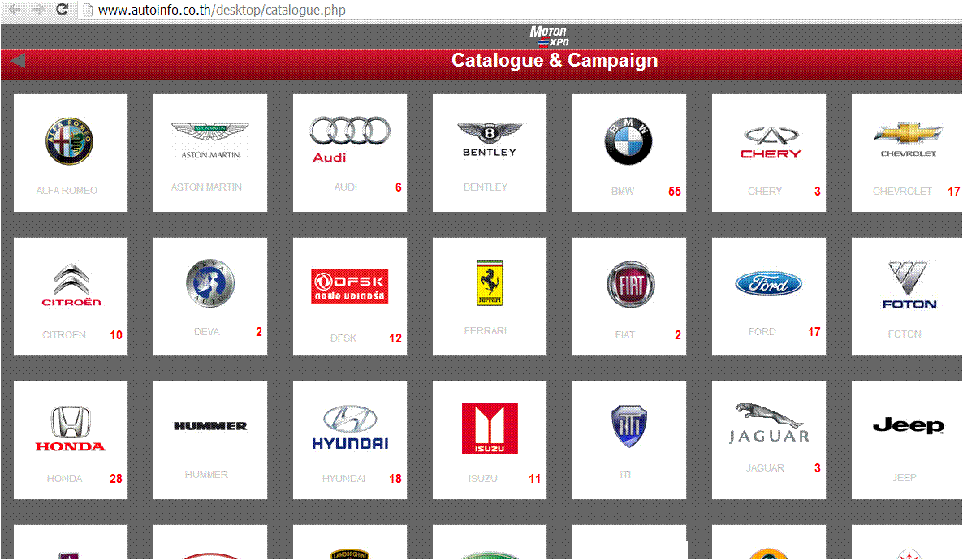
Task: Focus the address bar URL field
Action: tap(520, 10)
